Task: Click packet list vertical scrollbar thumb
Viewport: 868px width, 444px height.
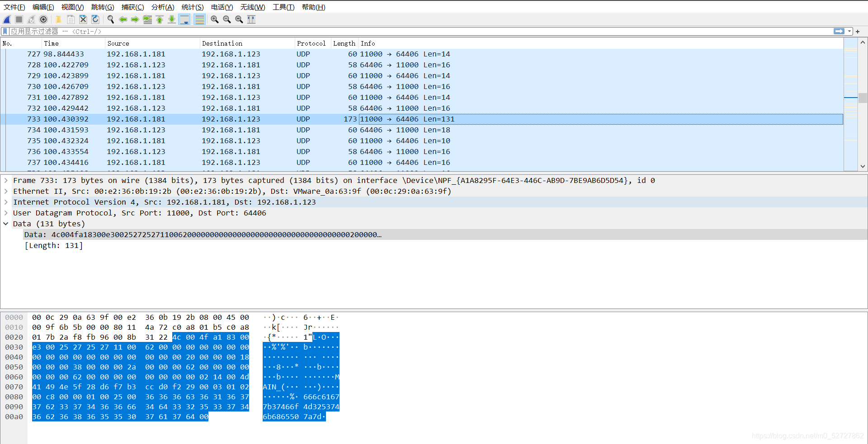Action: [863, 98]
